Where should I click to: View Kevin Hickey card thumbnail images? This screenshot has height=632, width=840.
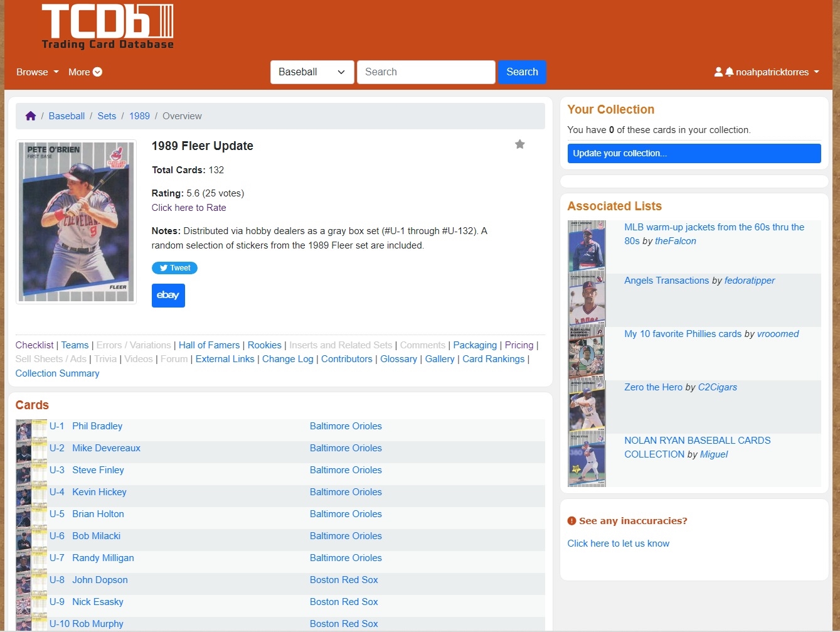click(31, 496)
